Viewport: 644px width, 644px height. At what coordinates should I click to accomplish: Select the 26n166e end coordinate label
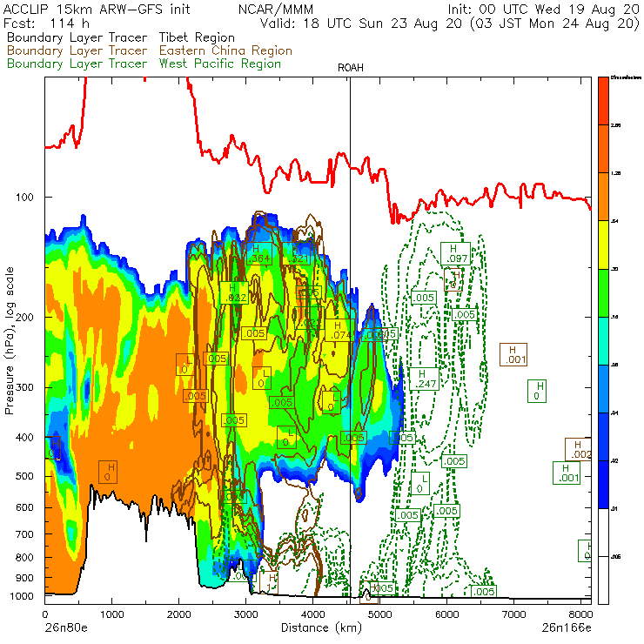[567, 627]
